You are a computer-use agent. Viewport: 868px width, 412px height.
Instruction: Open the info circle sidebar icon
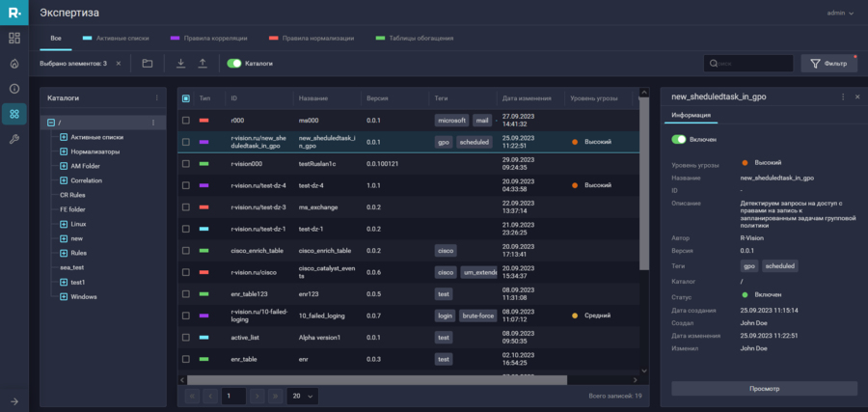pos(14,88)
